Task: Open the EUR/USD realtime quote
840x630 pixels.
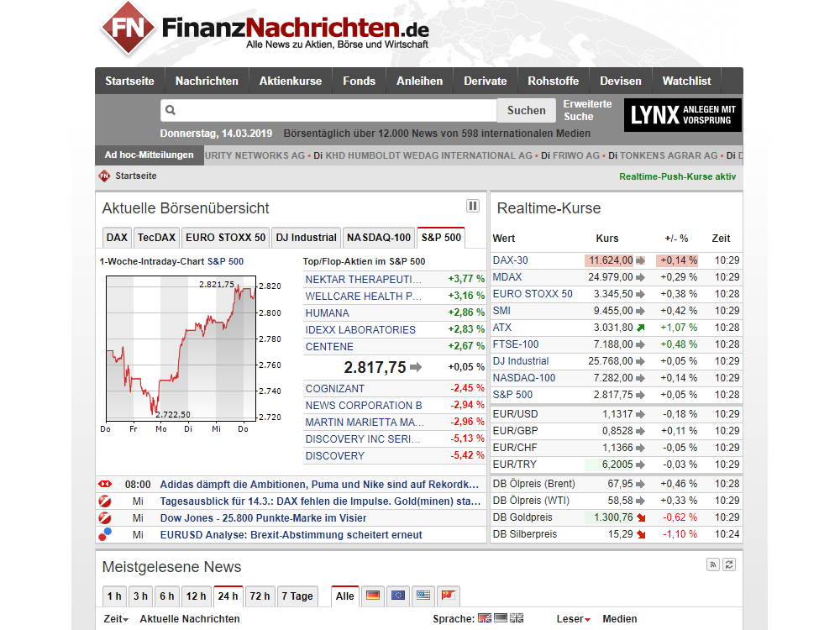Action: [x=515, y=414]
